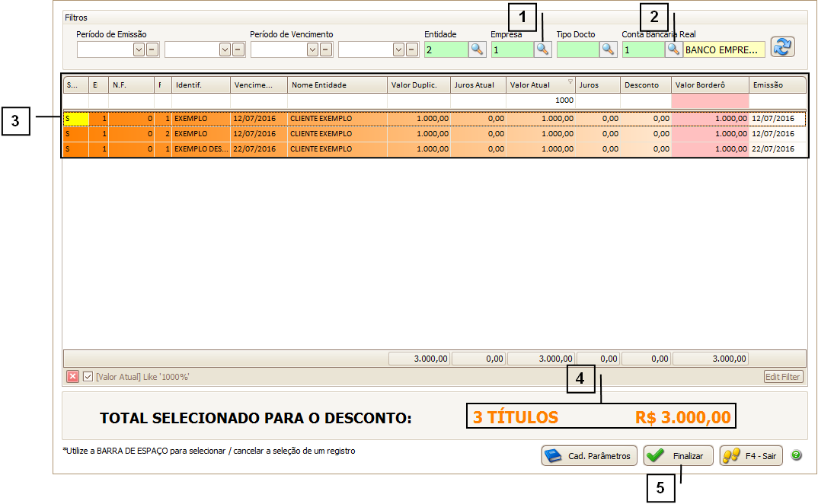Image resolution: width=818 pixels, height=504 pixels.
Task: Expand second Período de Vencimento date dropdown
Action: tap(398, 49)
